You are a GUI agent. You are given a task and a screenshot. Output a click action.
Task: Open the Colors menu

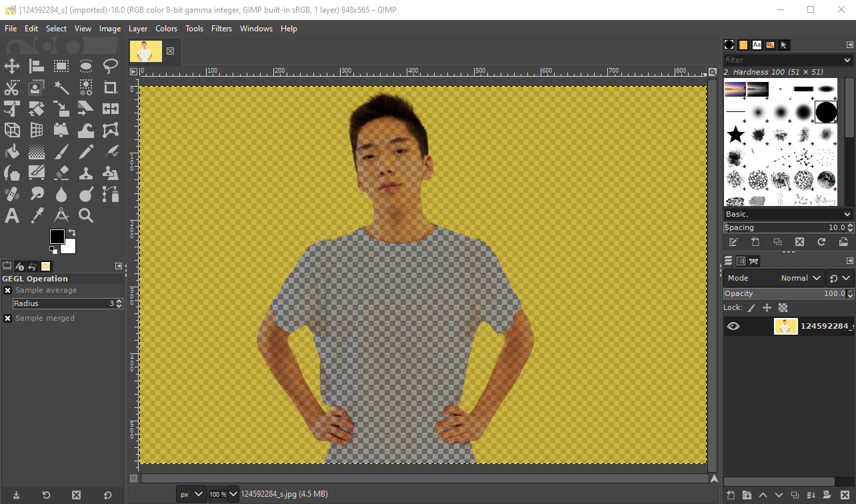pyautogui.click(x=166, y=29)
